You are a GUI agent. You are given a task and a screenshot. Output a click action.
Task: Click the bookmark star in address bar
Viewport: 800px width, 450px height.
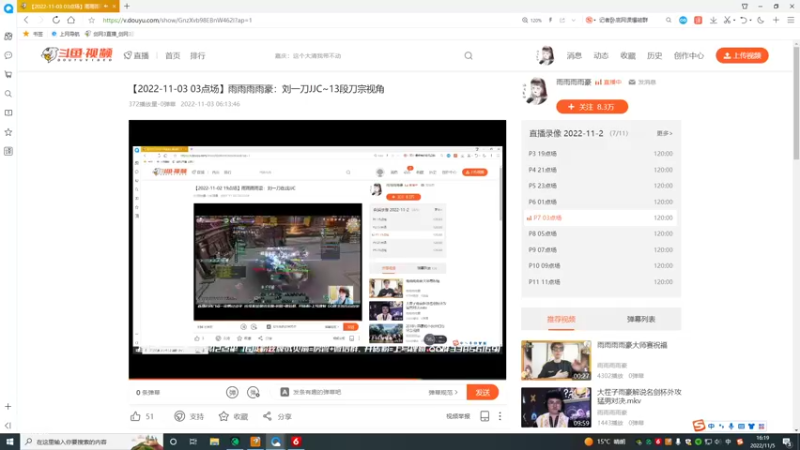point(91,20)
